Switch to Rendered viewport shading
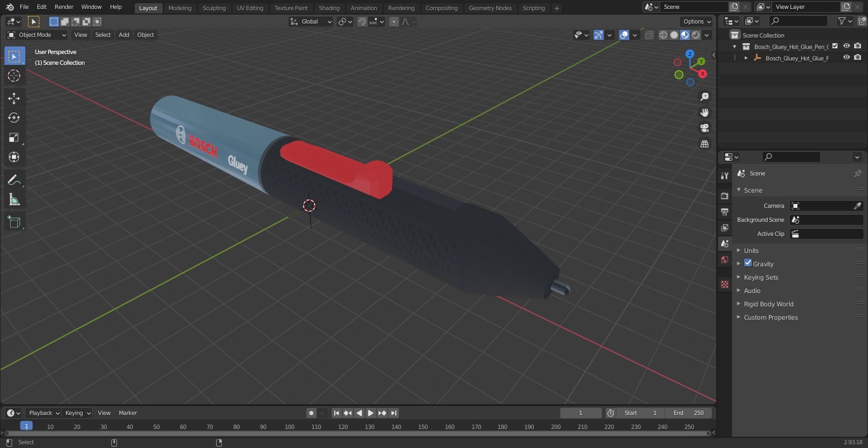The width and height of the screenshot is (868, 448). tap(696, 35)
